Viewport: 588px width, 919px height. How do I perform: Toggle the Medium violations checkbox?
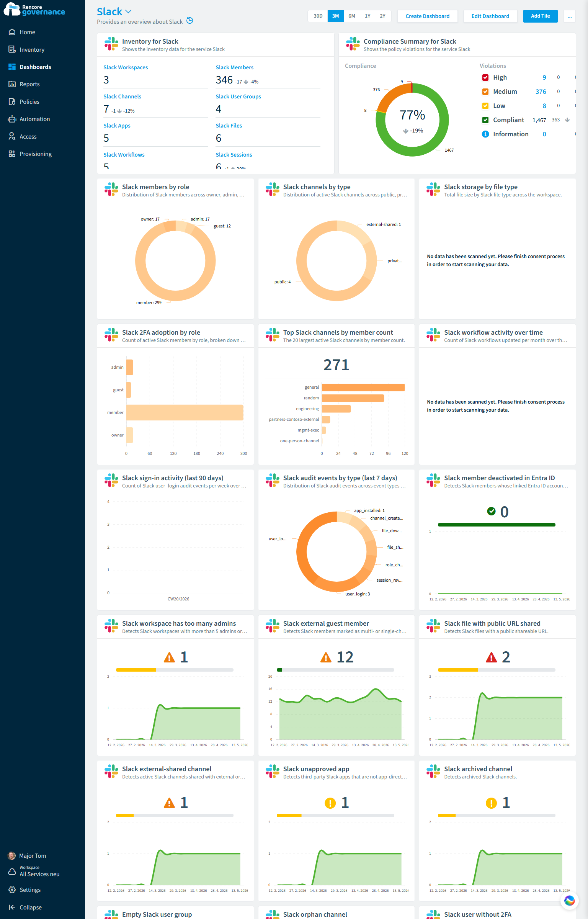(x=485, y=92)
